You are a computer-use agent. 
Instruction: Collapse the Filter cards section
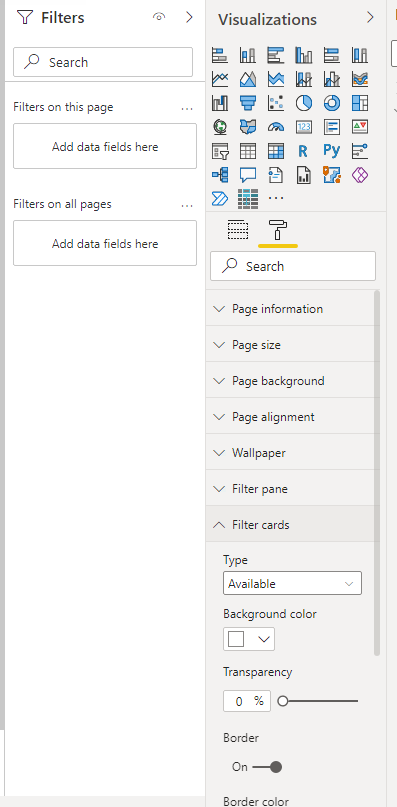click(x=290, y=525)
